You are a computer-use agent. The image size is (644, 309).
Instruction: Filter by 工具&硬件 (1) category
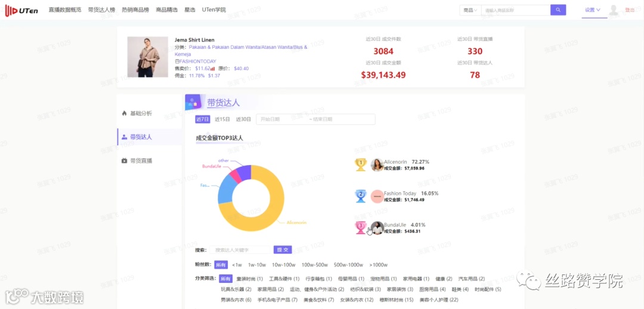[284, 279]
